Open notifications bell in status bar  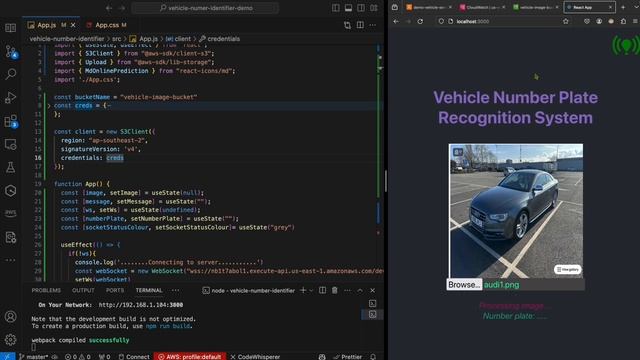tap(373, 356)
